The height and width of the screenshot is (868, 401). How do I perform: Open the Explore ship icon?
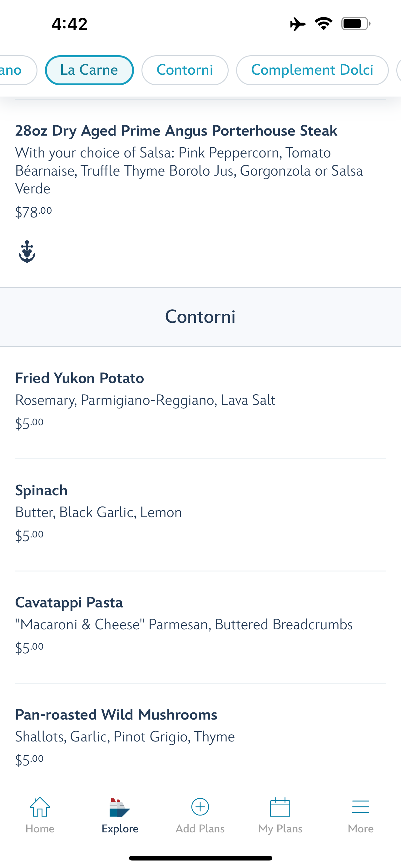point(120,807)
